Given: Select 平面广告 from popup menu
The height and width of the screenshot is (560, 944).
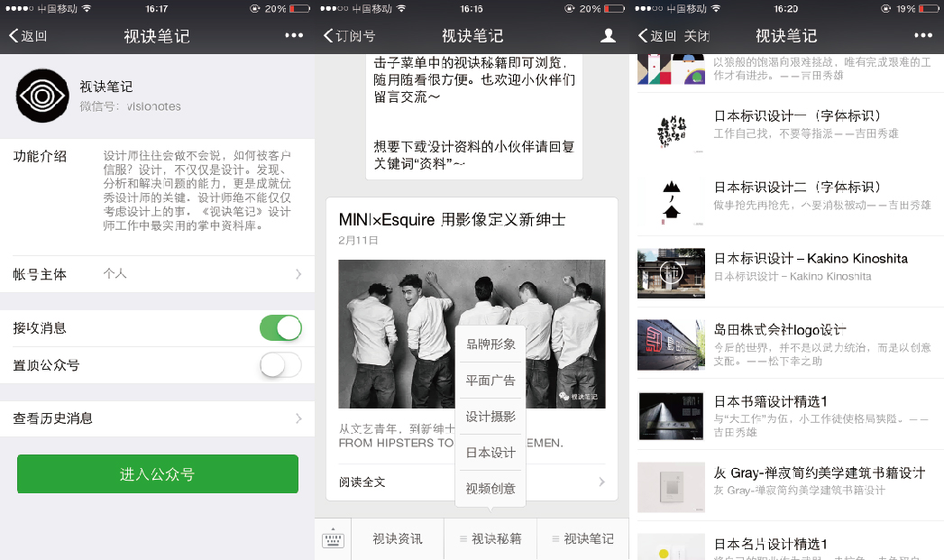Looking at the screenshot, I should tap(490, 381).
